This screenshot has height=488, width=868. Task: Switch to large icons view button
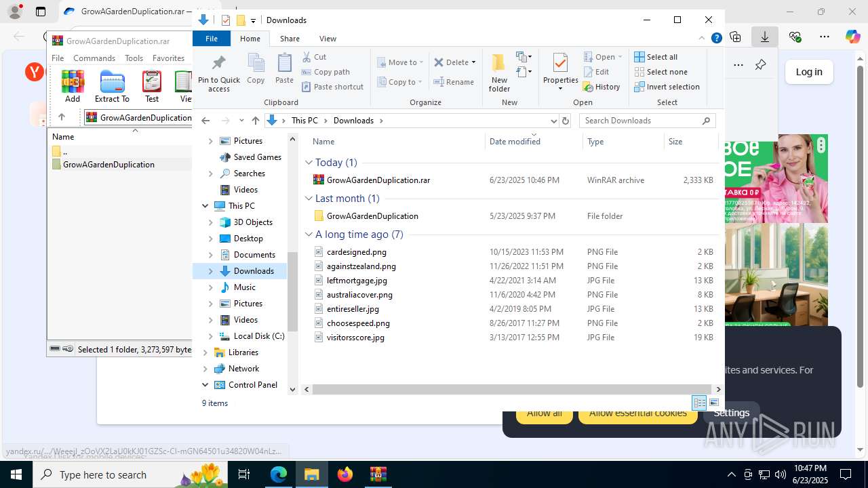click(x=714, y=403)
